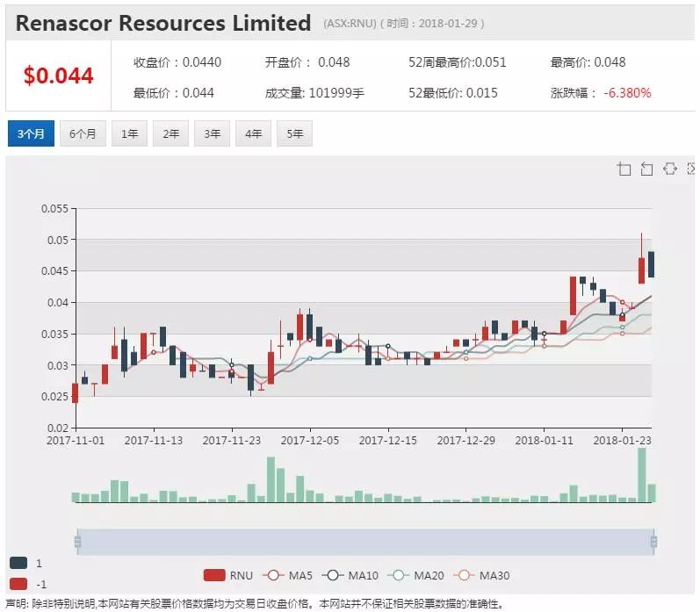Image resolution: width=700 pixels, height=612 pixels.
Task: Click the 2018-01-23 axis date label
Action: [x=622, y=440]
